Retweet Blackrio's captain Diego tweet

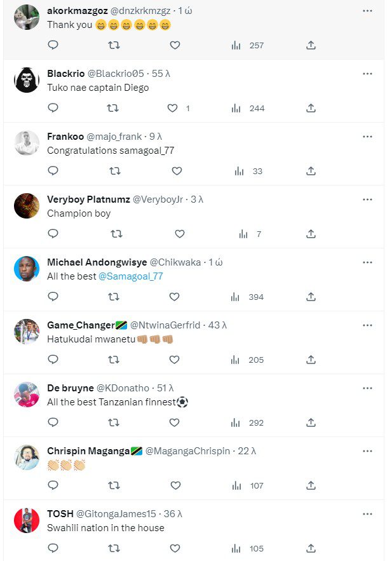[112, 108]
